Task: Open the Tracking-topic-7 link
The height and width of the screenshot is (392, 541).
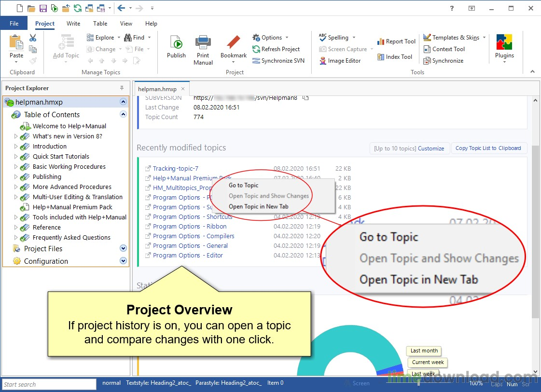Action: (175, 168)
